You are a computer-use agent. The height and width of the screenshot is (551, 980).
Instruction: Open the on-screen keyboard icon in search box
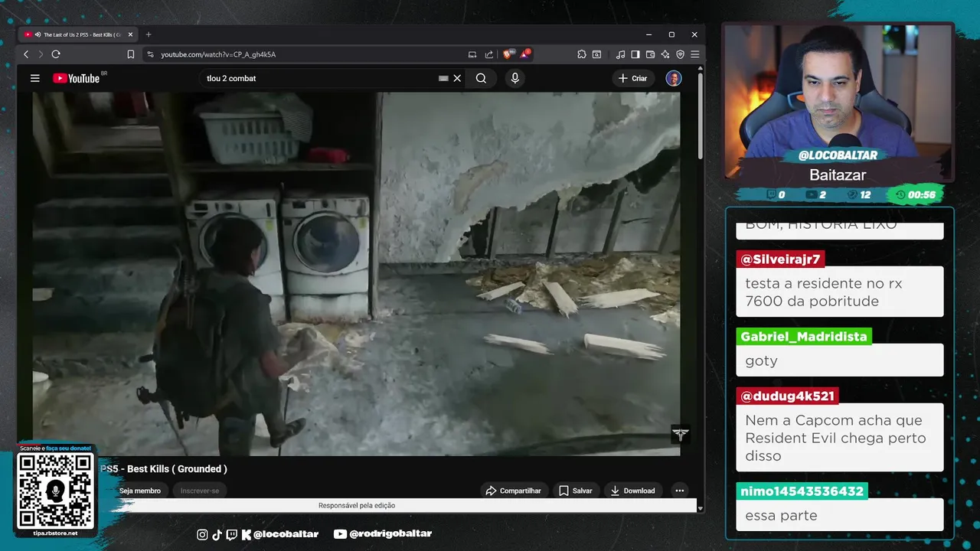tap(443, 78)
